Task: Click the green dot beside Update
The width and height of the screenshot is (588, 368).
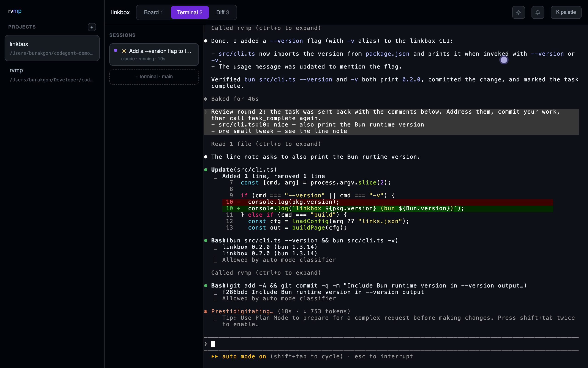Action: click(x=206, y=170)
